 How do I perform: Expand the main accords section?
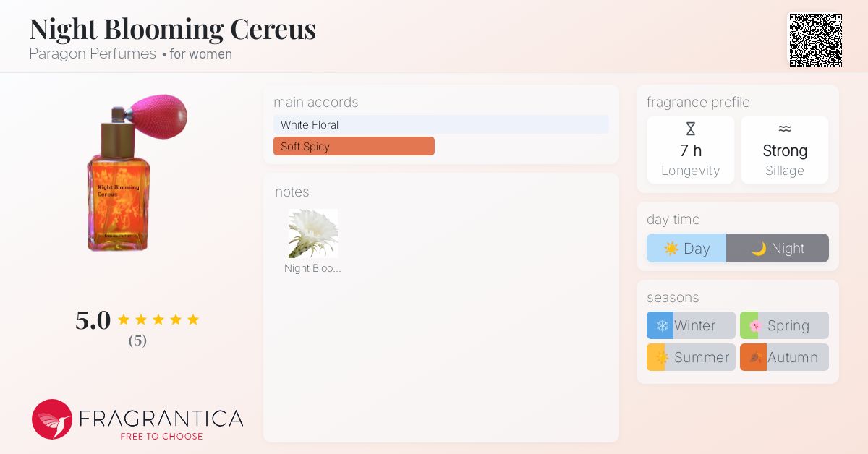pos(316,103)
